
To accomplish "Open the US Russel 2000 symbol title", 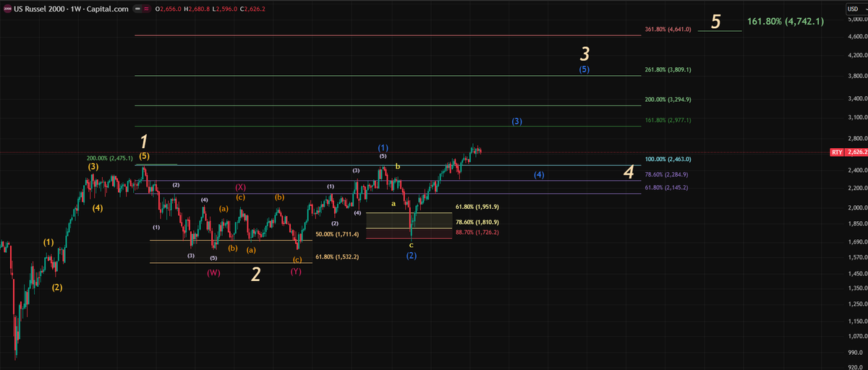I will 72,9.
